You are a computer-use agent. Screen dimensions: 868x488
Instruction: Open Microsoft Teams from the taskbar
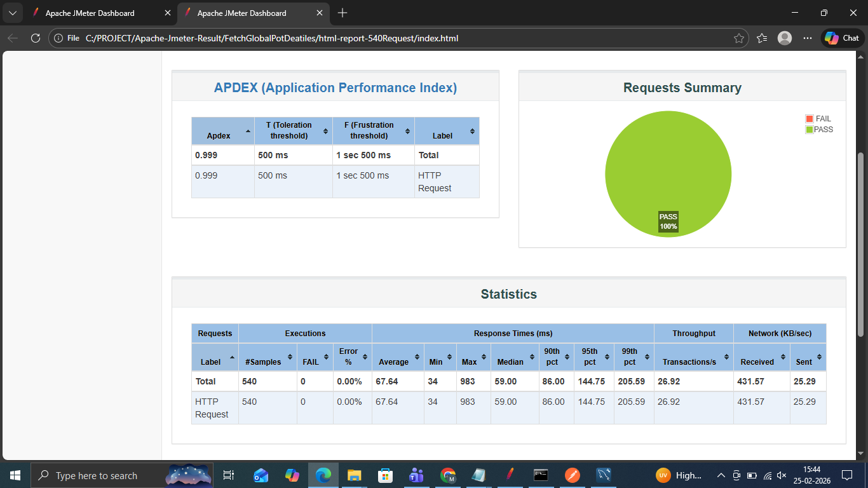(x=417, y=475)
